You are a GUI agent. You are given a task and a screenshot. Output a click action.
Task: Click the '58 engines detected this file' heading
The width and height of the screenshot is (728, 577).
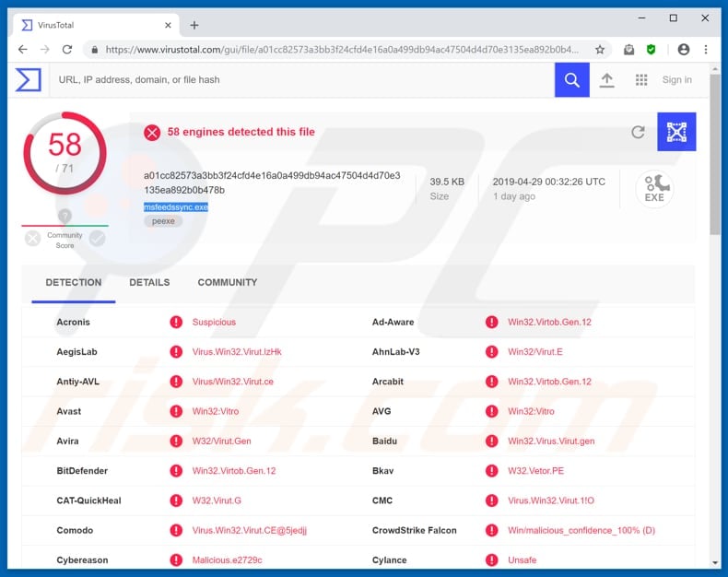click(x=241, y=132)
